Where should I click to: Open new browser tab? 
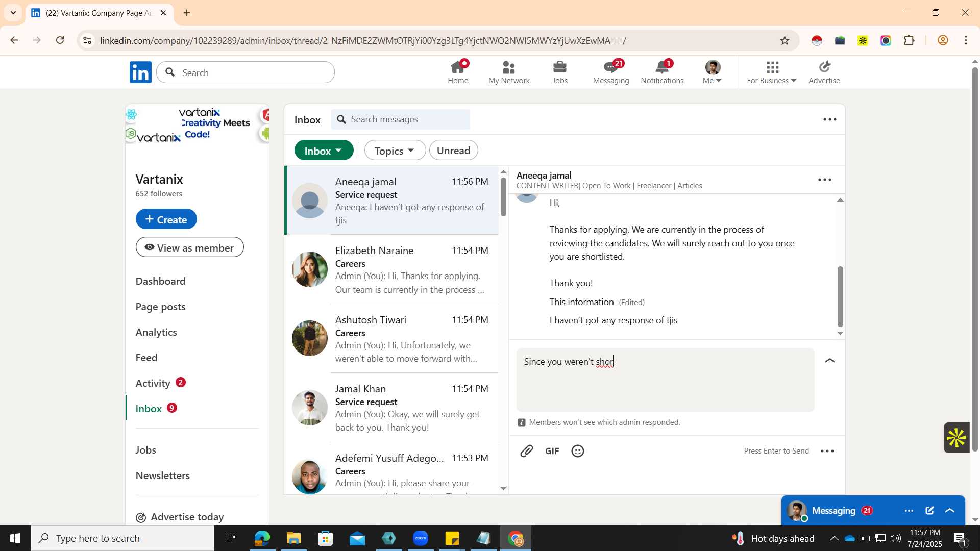click(x=187, y=13)
